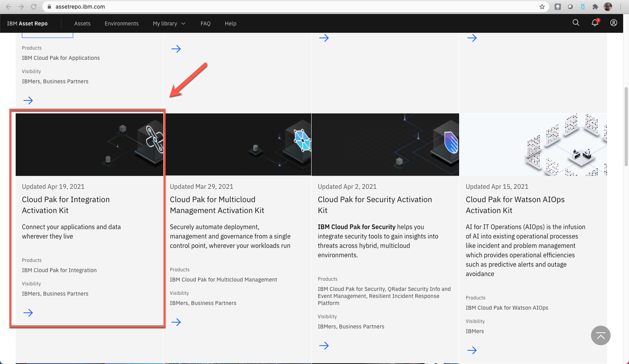Open Cloud Pak for Security via its arrow icon
The image size is (629, 364).
point(324,345)
